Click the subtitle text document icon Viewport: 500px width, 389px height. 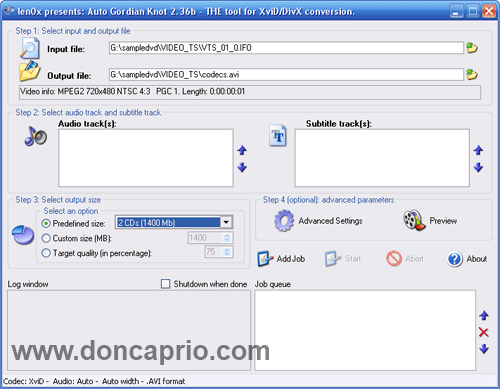click(278, 136)
